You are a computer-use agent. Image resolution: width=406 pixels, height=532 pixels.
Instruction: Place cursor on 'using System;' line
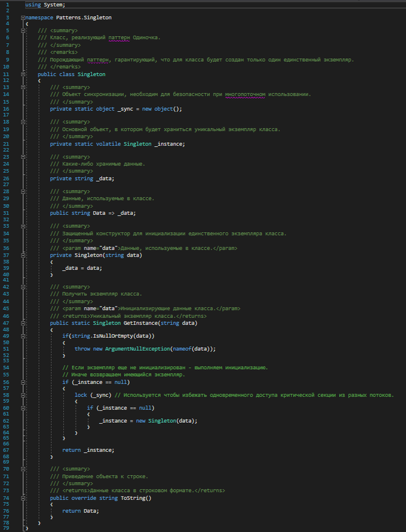coord(45,4)
